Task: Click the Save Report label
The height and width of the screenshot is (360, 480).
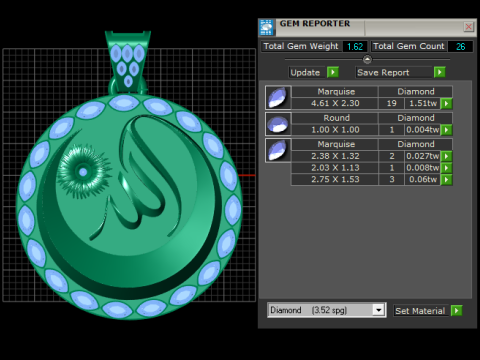Action: click(x=383, y=73)
